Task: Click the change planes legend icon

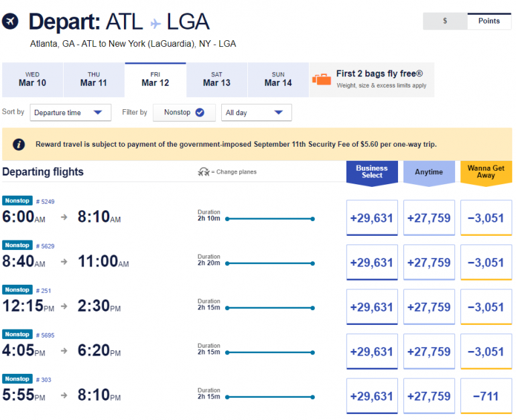Action: coord(204,172)
